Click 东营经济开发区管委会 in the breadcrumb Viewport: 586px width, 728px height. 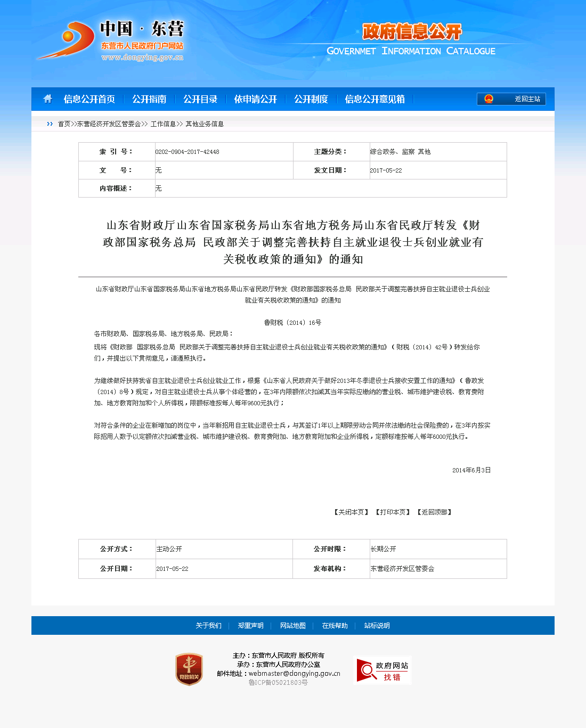[109, 124]
